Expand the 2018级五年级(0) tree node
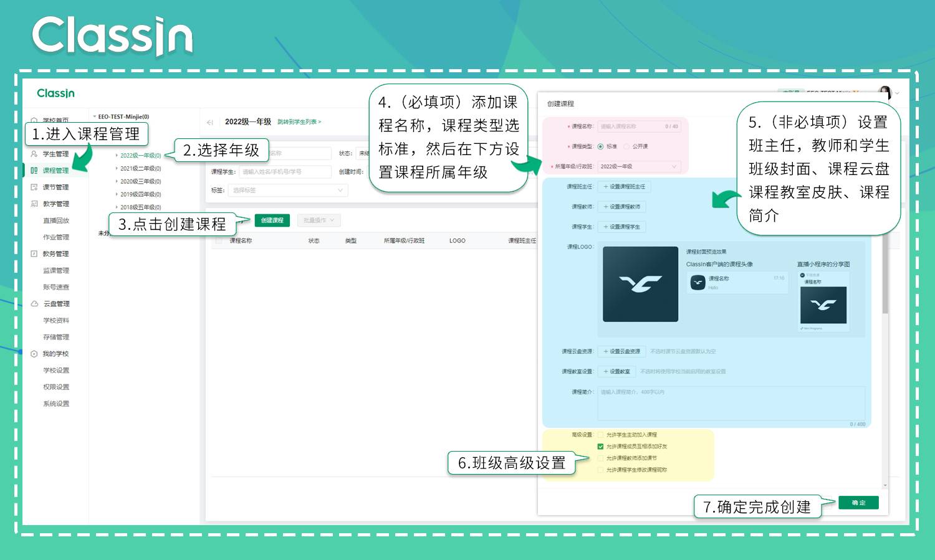 point(117,207)
